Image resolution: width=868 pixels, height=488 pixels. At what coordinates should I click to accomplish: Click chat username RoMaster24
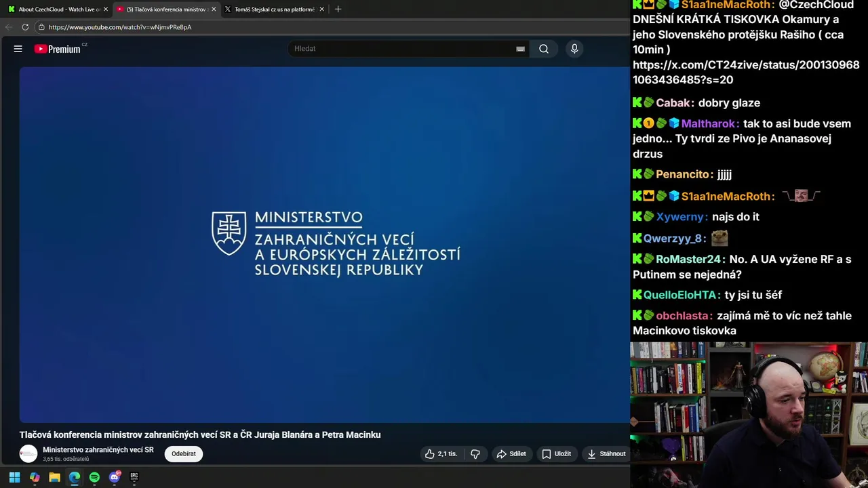[688, 260]
